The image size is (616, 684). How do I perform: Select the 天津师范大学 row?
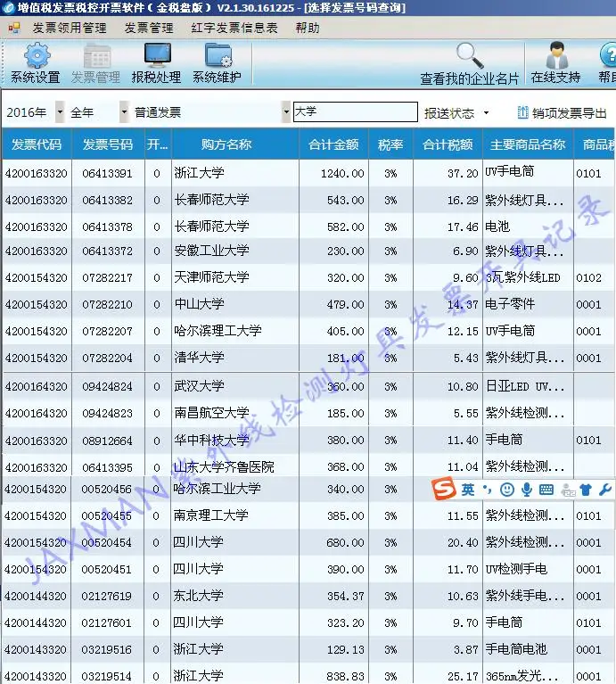(308, 277)
